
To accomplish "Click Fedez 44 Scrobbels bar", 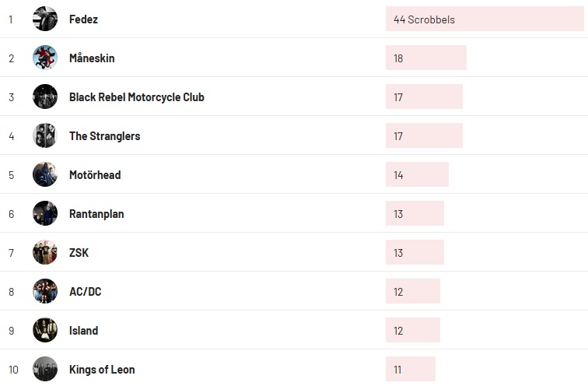I will click(x=484, y=19).
